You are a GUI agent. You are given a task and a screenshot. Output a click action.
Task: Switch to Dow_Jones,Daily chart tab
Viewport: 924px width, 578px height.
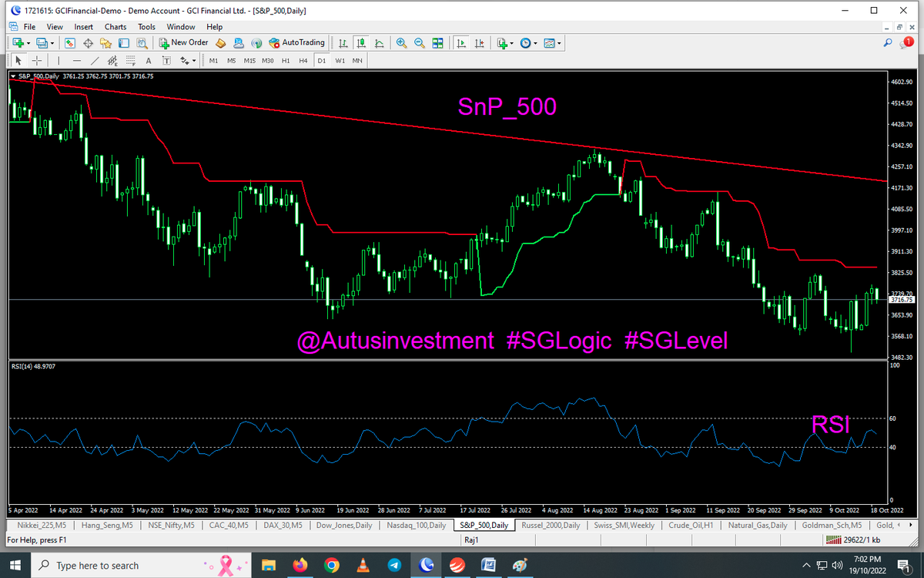tap(345, 526)
